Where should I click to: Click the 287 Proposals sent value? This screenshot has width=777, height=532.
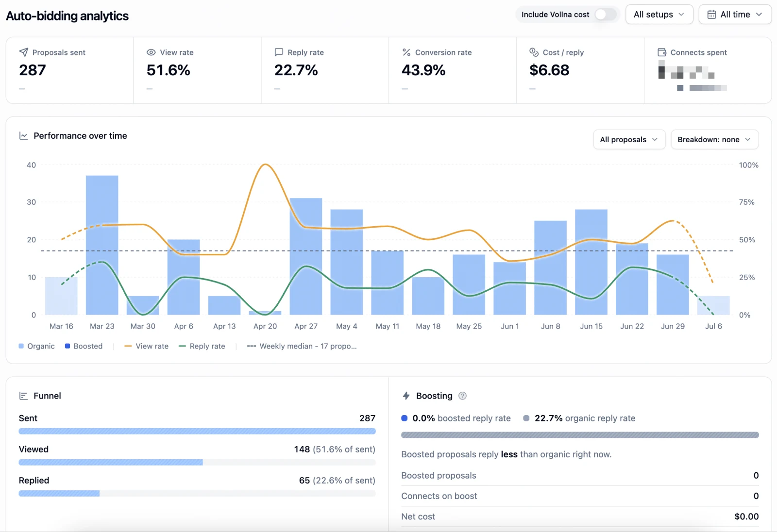(x=33, y=70)
